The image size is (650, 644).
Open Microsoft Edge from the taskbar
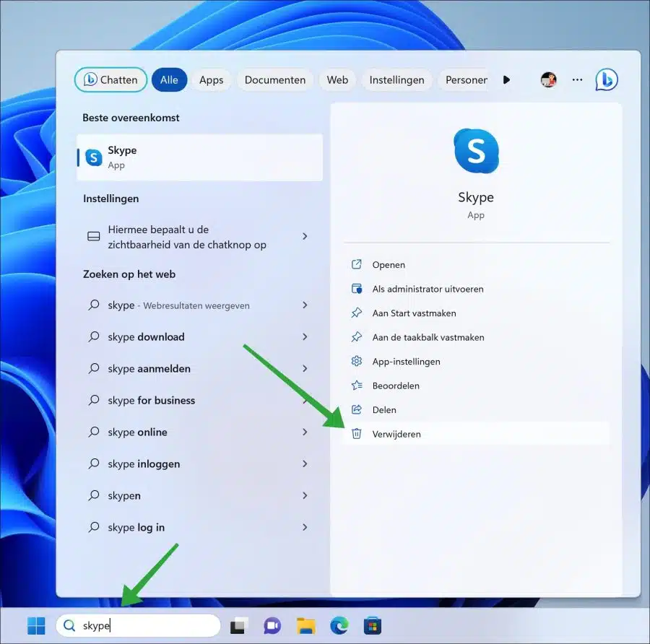339,625
